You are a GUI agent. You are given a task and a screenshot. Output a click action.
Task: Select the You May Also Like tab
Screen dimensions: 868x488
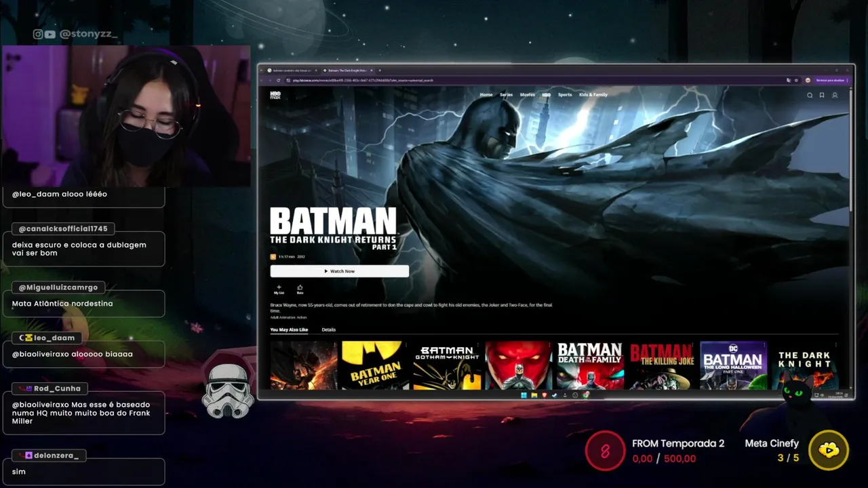pyautogui.click(x=289, y=329)
